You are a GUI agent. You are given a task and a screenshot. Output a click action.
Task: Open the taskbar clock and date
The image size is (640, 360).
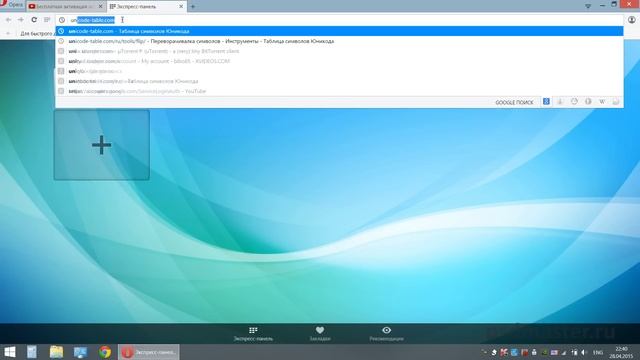point(621,352)
